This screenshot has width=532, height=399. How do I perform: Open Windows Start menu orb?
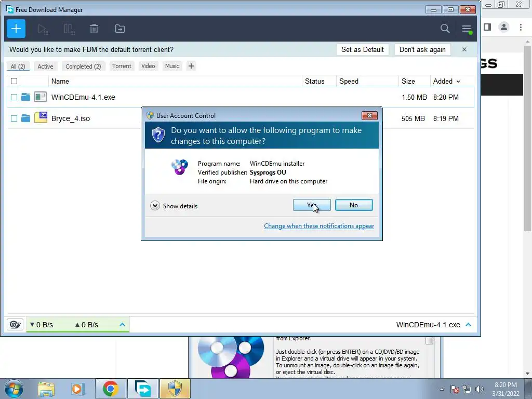(x=14, y=389)
